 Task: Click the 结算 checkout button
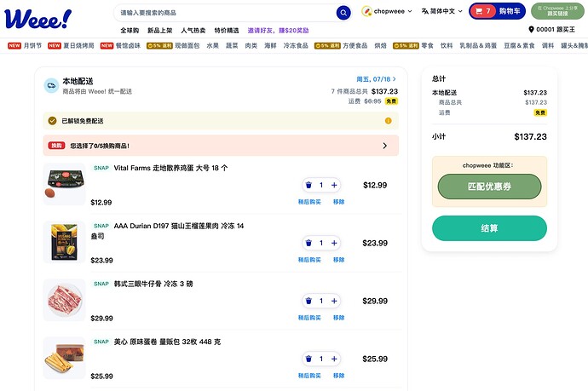(489, 228)
